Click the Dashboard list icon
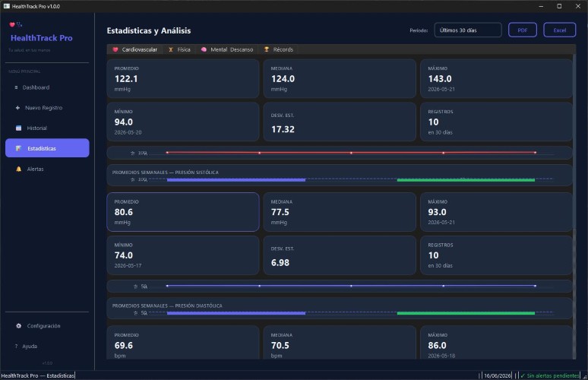Viewport: 588px width, 380px height. click(x=16, y=87)
